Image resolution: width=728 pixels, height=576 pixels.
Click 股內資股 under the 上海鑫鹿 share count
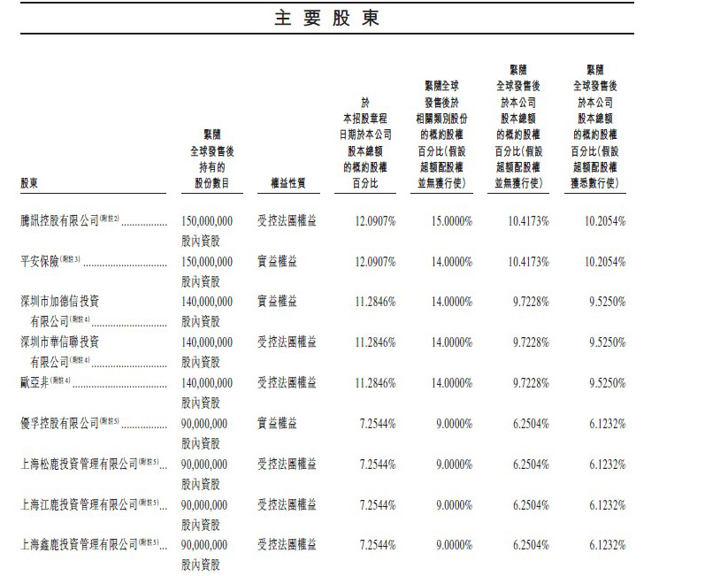coord(201,564)
